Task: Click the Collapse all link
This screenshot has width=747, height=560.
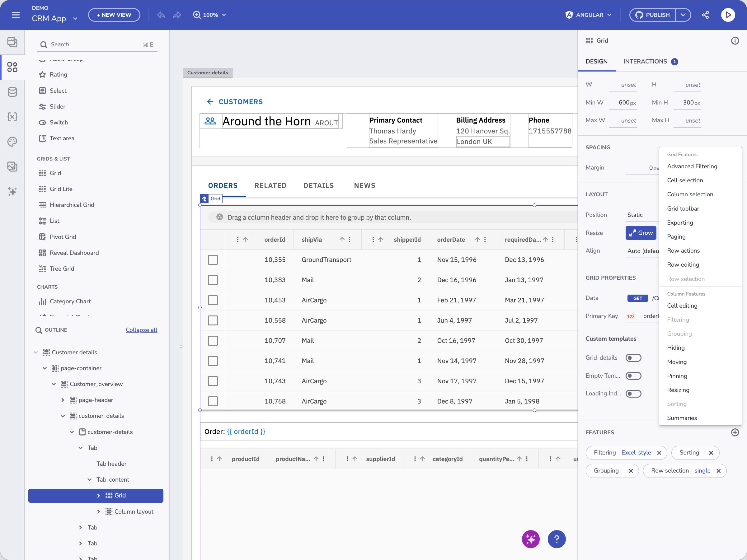Action: (142, 330)
